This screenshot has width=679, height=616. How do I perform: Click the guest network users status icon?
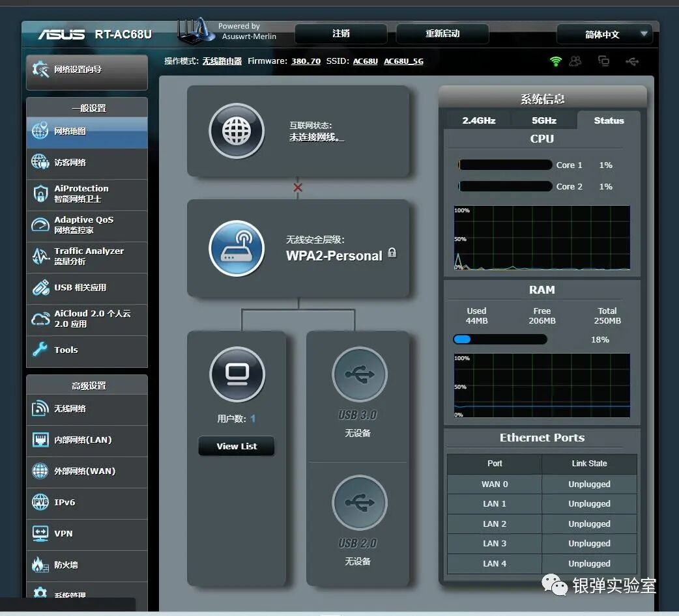tap(575, 61)
